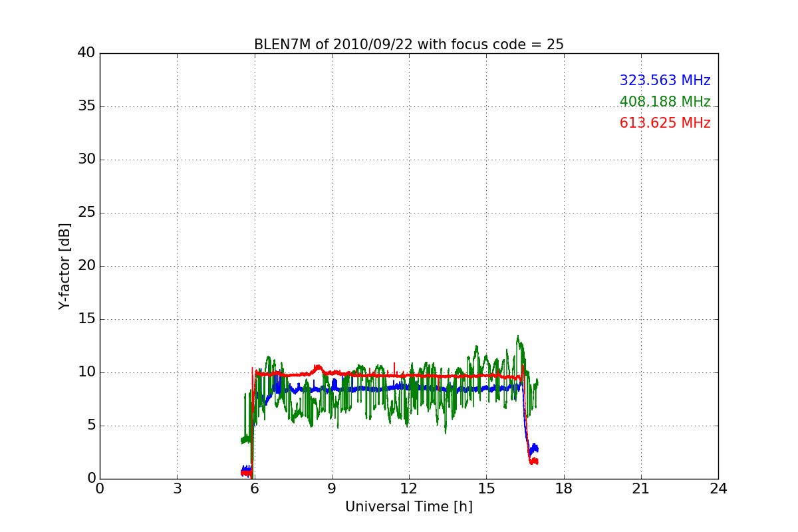Select the blue '323.563 MHz' legend label
This screenshot has width=798, height=532.
[x=665, y=80]
